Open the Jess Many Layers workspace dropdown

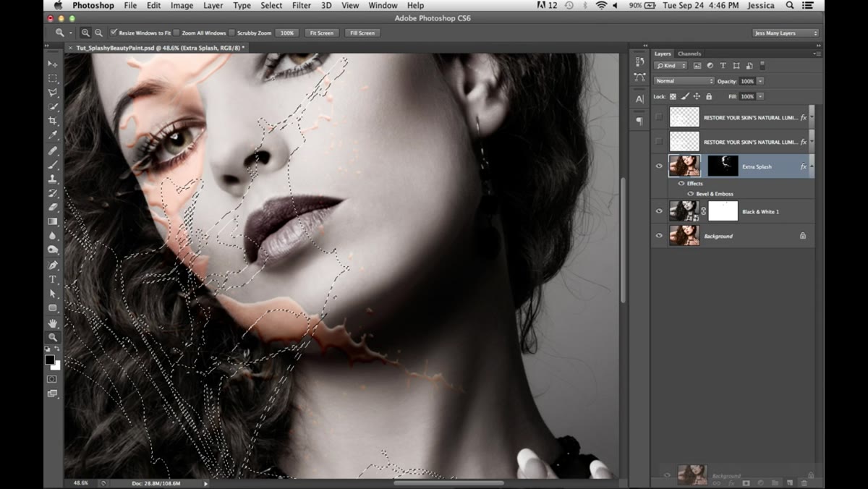(786, 33)
